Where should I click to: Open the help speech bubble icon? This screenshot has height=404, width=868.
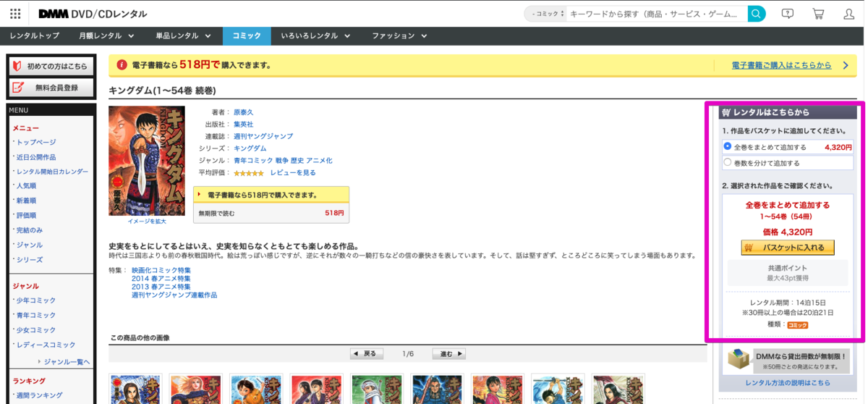click(x=788, y=14)
